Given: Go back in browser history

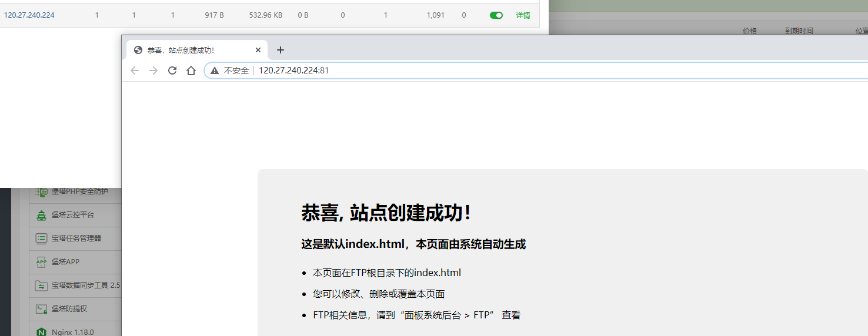Looking at the screenshot, I should coord(135,70).
